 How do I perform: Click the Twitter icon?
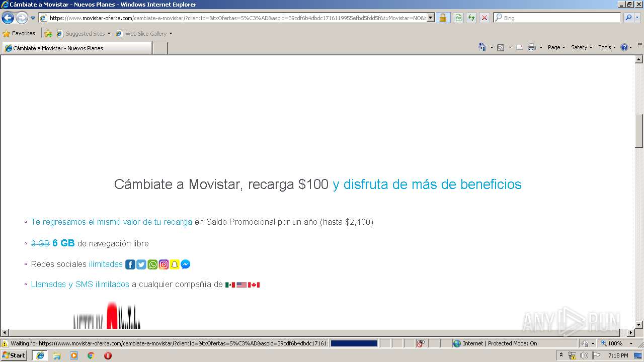click(141, 264)
